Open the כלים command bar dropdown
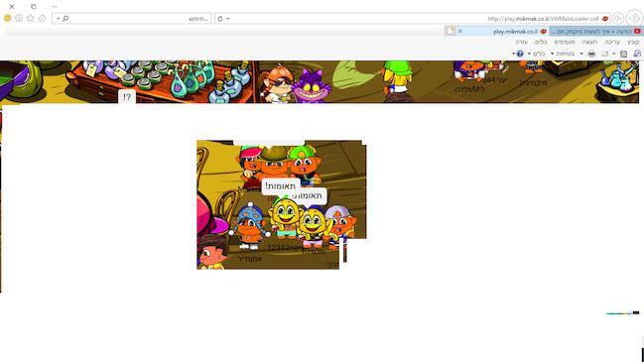The width and height of the screenshot is (644, 362). click(537, 54)
